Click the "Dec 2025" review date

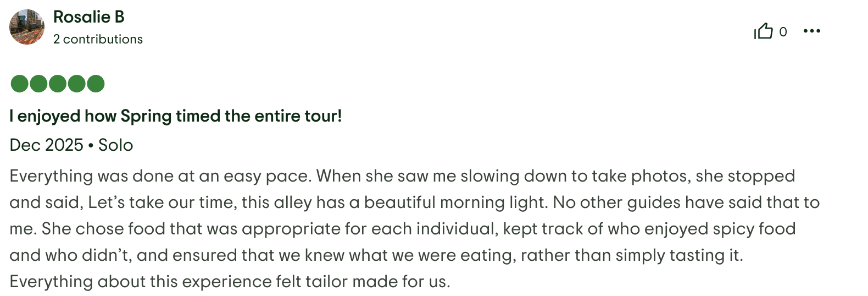(47, 145)
